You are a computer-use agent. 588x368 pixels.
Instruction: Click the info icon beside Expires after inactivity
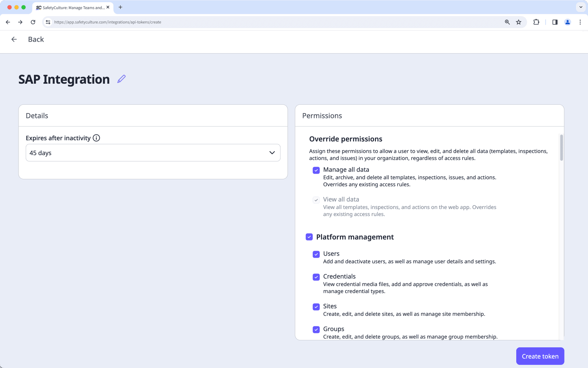click(x=96, y=138)
